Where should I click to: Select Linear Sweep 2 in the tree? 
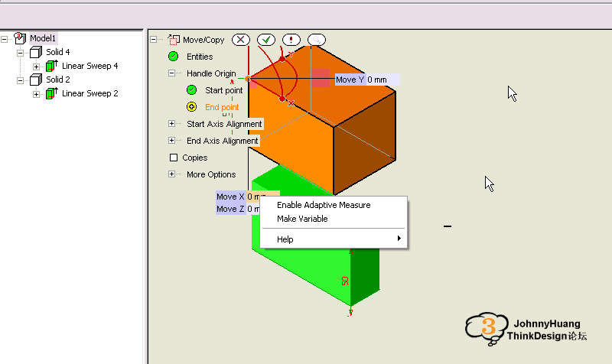[x=90, y=93]
